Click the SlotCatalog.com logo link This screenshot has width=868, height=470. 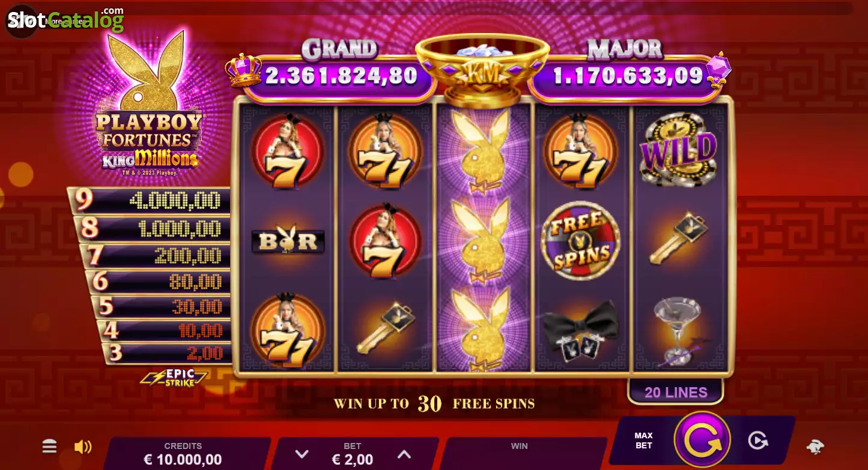click(65, 20)
